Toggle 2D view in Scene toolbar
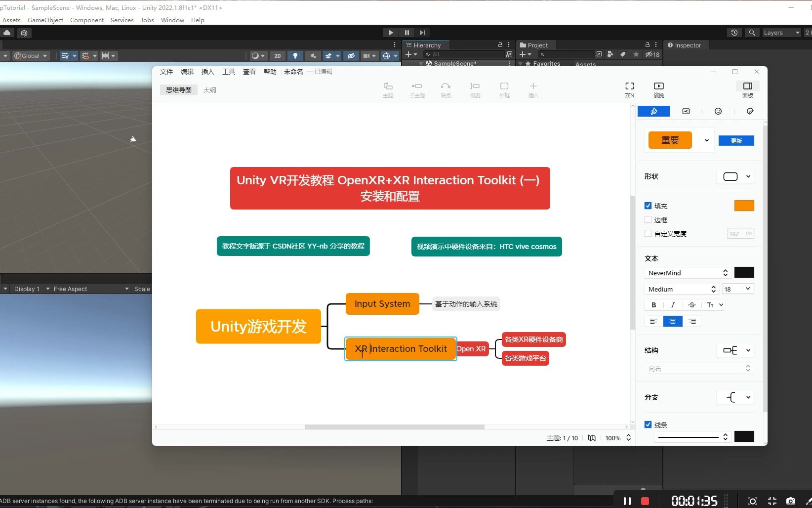812x508 pixels. pos(278,56)
